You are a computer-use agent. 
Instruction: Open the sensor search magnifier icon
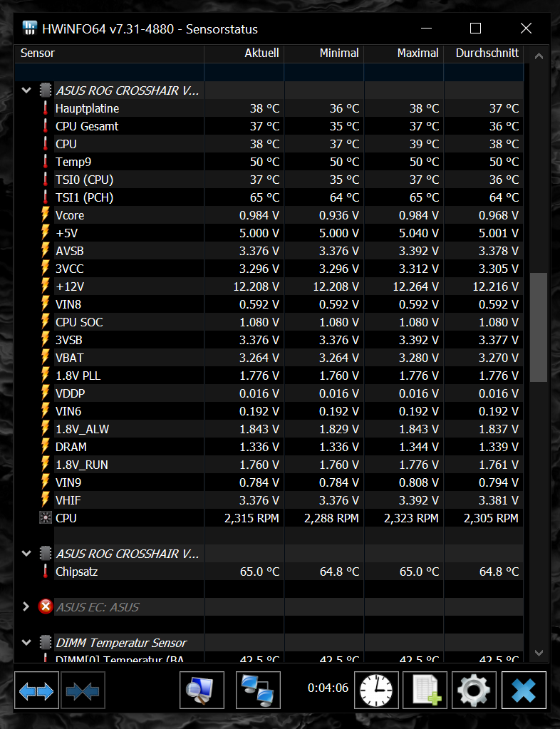coord(202,691)
